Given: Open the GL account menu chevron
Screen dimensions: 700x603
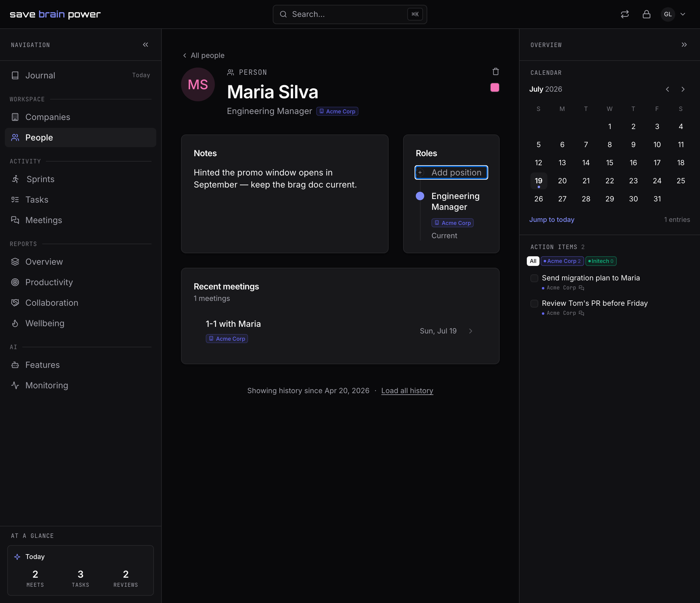Looking at the screenshot, I should [x=683, y=14].
